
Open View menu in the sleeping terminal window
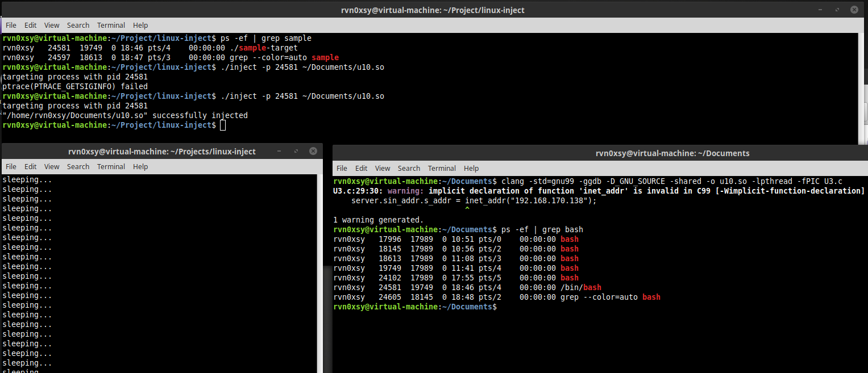point(52,166)
